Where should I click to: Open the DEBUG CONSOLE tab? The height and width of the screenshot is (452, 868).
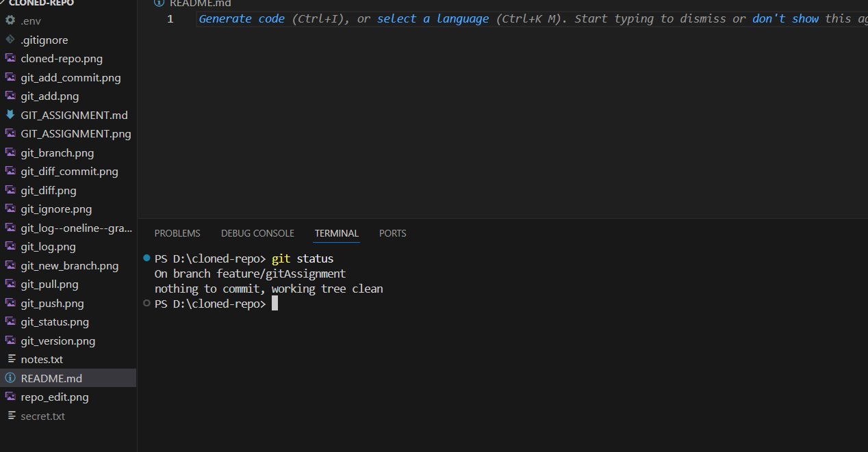click(257, 233)
